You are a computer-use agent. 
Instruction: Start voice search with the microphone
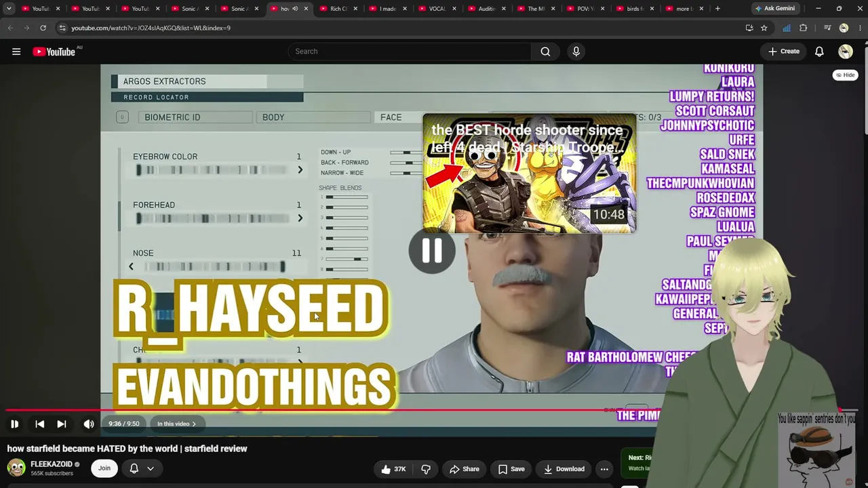point(576,52)
